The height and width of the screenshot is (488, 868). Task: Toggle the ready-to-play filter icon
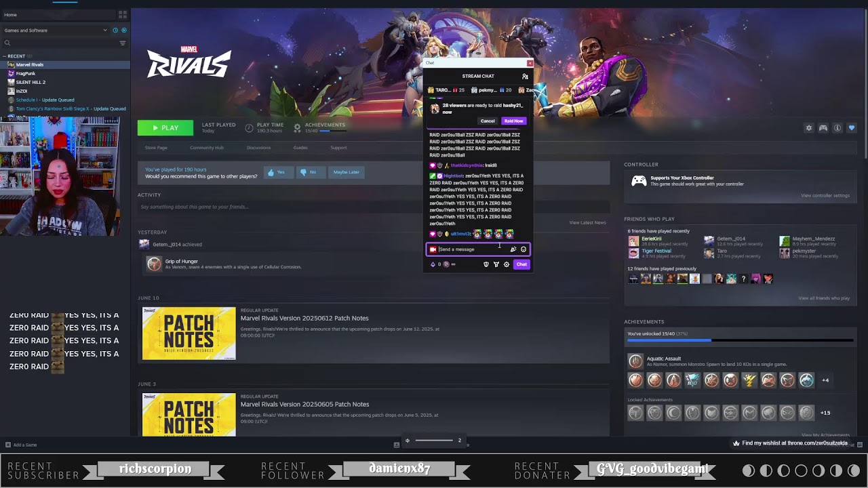point(123,30)
